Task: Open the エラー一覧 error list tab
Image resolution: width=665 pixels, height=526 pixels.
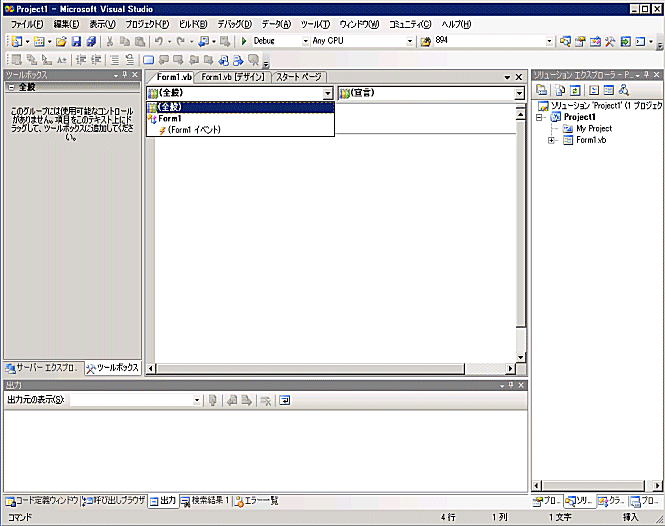Action: [x=257, y=501]
